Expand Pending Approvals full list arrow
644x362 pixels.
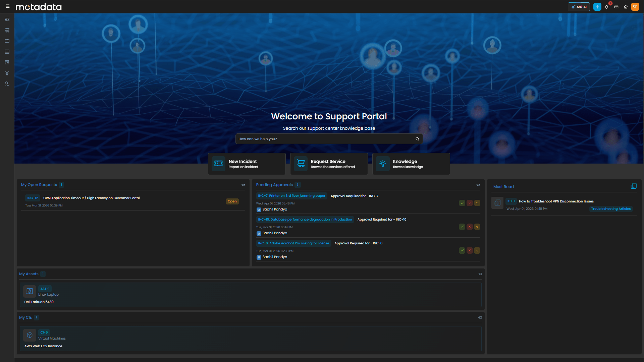pyautogui.click(x=478, y=184)
